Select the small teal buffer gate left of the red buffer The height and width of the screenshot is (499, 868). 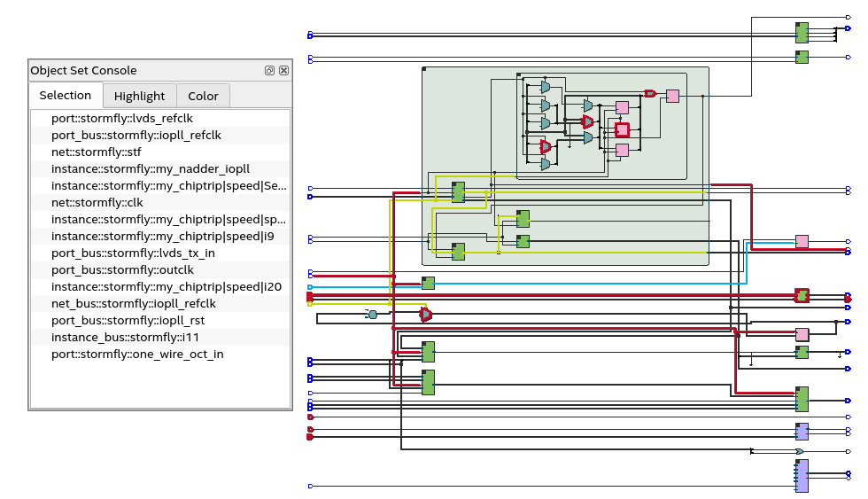373,315
